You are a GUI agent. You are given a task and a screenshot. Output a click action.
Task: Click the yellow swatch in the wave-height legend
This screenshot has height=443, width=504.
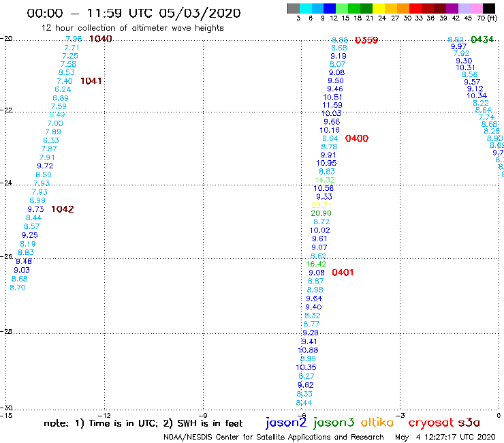tap(379, 8)
